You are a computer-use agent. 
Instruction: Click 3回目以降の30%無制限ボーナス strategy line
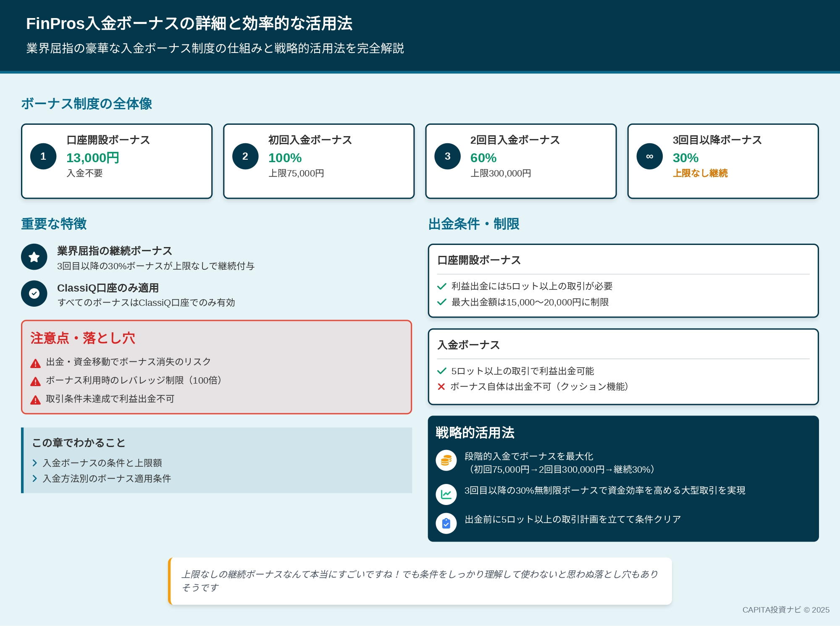coord(605,491)
